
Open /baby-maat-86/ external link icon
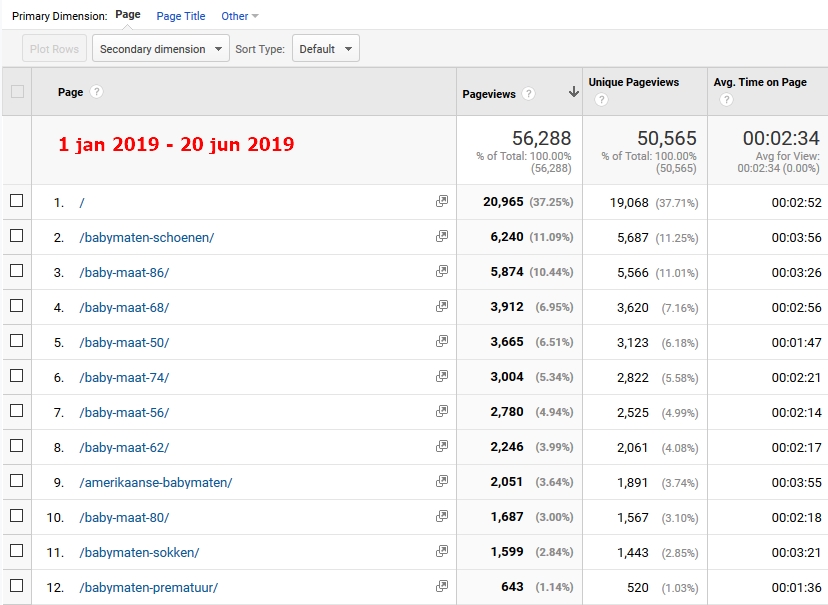pyautogui.click(x=442, y=271)
